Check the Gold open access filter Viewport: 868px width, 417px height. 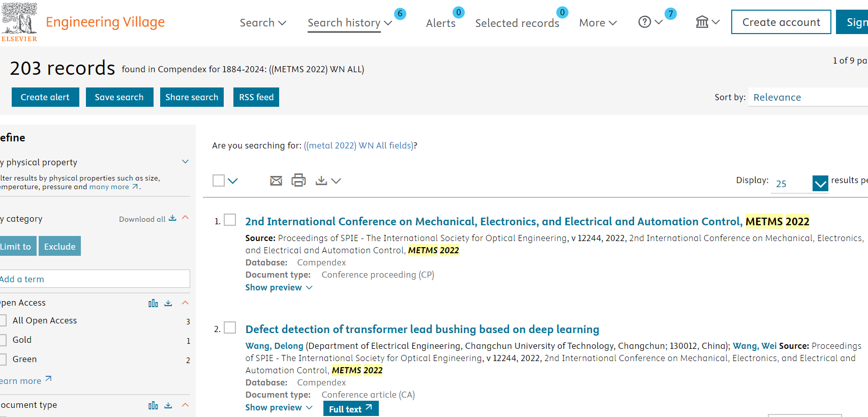click(3, 340)
